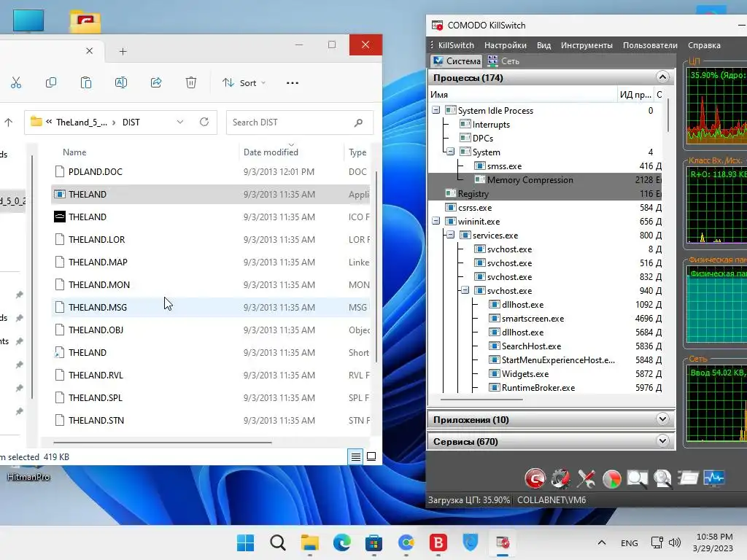Click the pie chart icon in KillSwitch

(x=612, y=478)
